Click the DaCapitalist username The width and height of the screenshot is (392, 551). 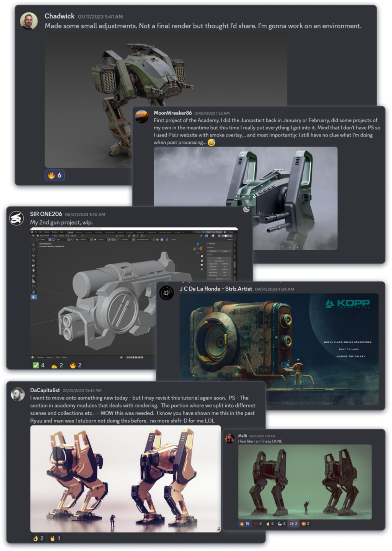coord(45,390)
